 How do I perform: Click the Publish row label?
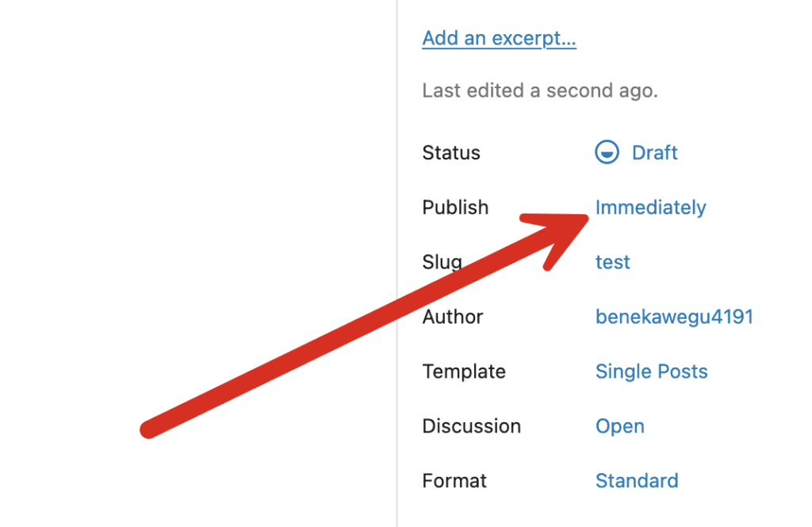click(455, 208)
